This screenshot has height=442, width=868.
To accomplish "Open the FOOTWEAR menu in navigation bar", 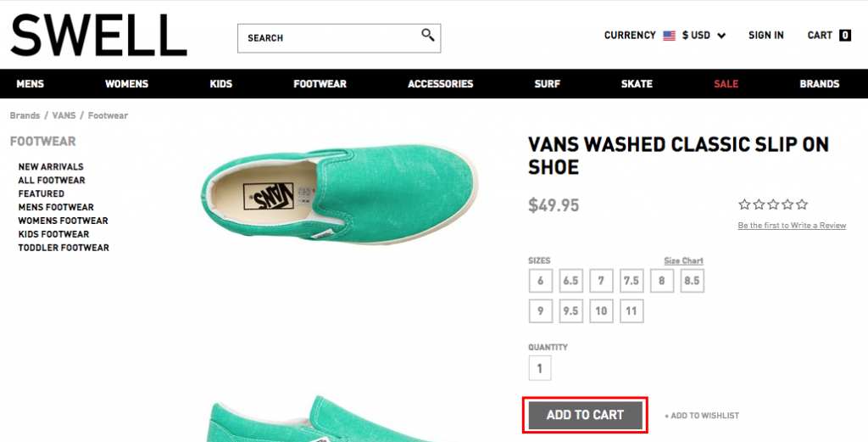I will click(x=320, y=84).
